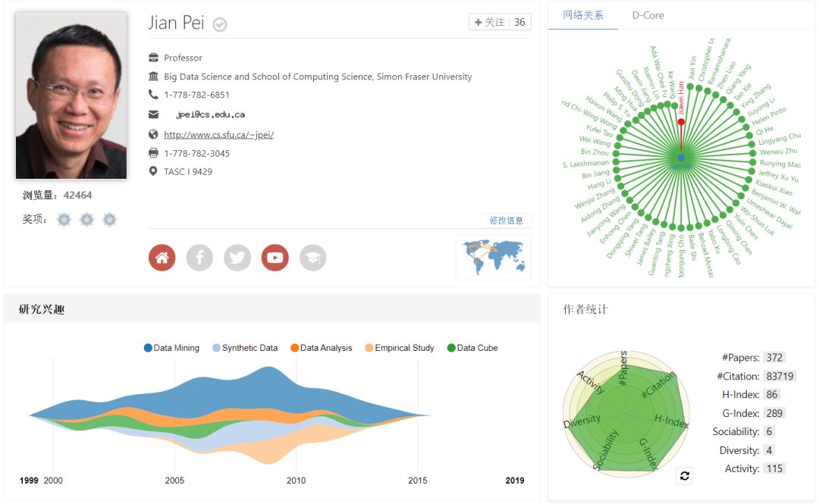Screen dimensions: 819x504
Task: Click the 修改信息 edit info link
Action: pos(506,221)
